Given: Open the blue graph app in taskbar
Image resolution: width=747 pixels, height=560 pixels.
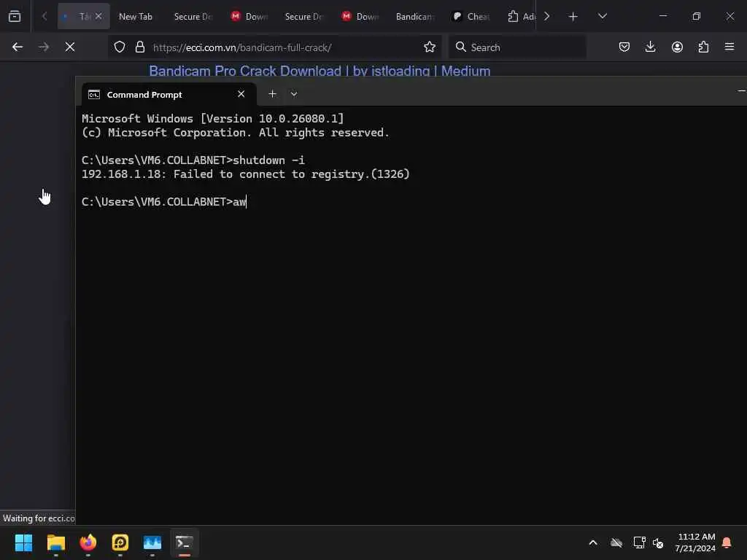Looking at the screenshot, I should coord(152,542).
